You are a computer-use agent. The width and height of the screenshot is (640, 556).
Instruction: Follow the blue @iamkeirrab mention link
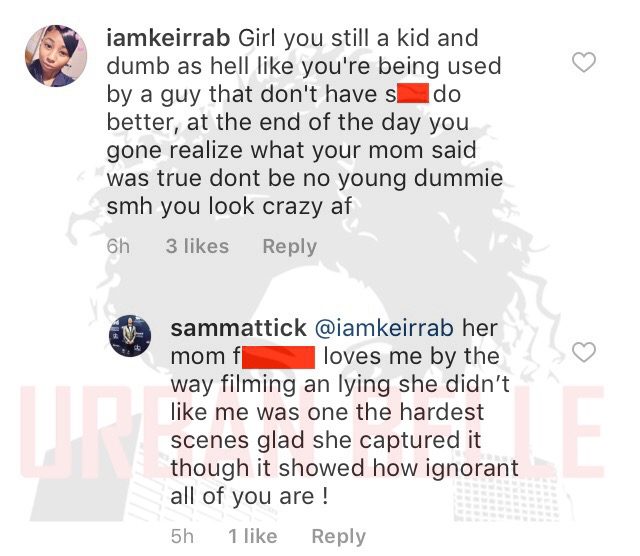(x=384, y=328)
